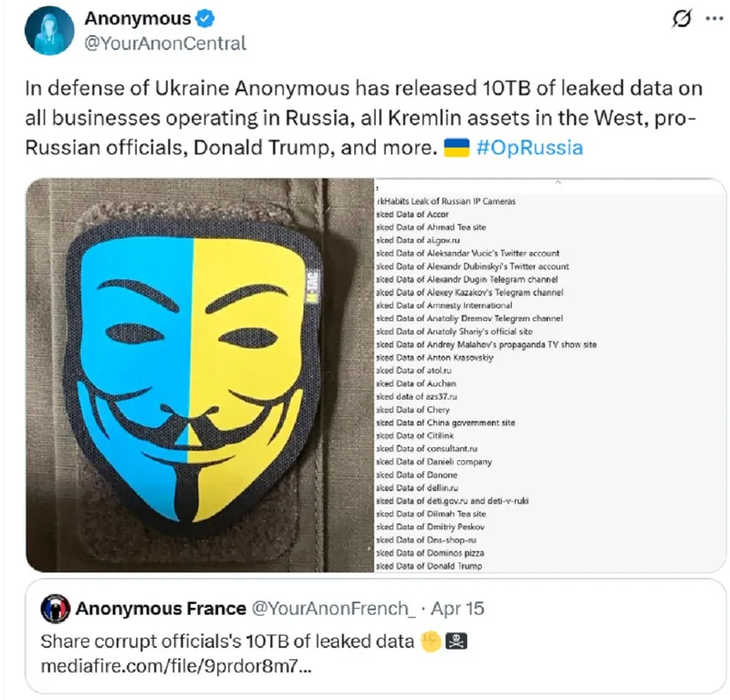Open the three-dot more options menu
This screenshot has height=700, width=730.
pyautogui.click(x=714, y=18)
